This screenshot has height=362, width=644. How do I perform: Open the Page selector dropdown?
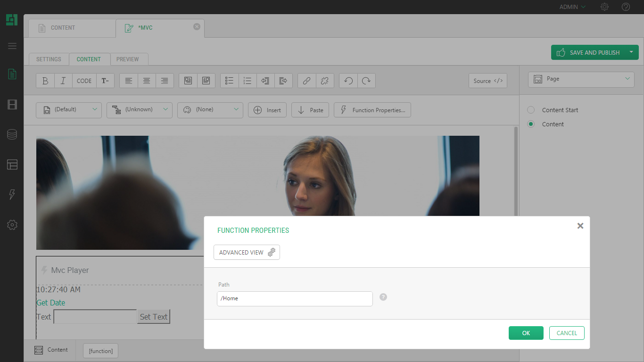click(x=581, y=79)
